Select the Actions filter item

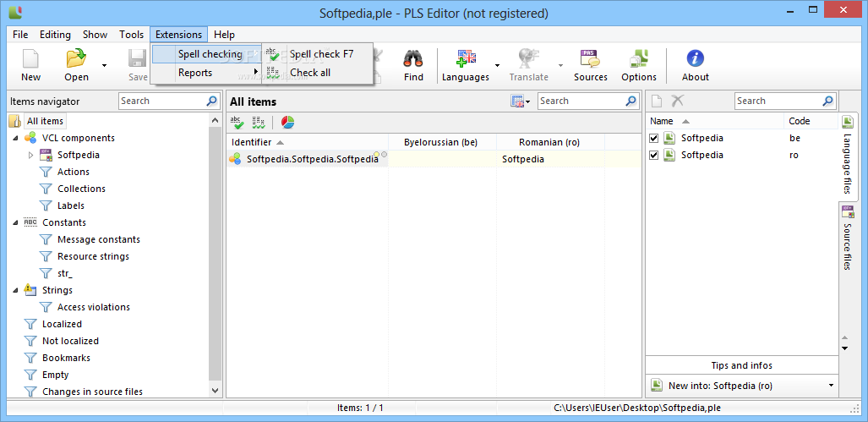(x=73, y=172)
